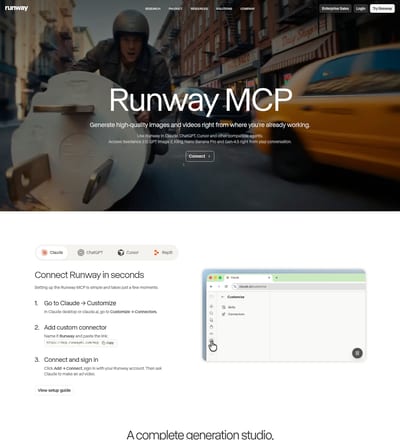The image size is (400, 440).
Task: Open the Solutions navigation menu
Action: [x=224, y=9]
